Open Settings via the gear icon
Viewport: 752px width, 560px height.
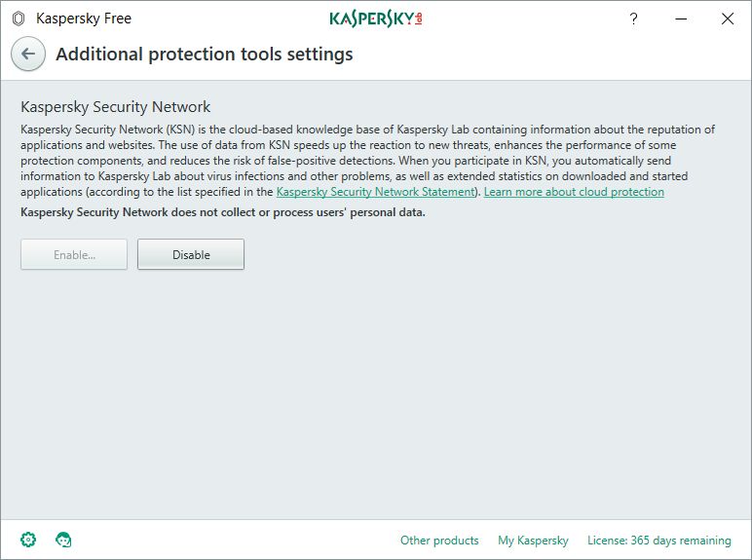28,540
